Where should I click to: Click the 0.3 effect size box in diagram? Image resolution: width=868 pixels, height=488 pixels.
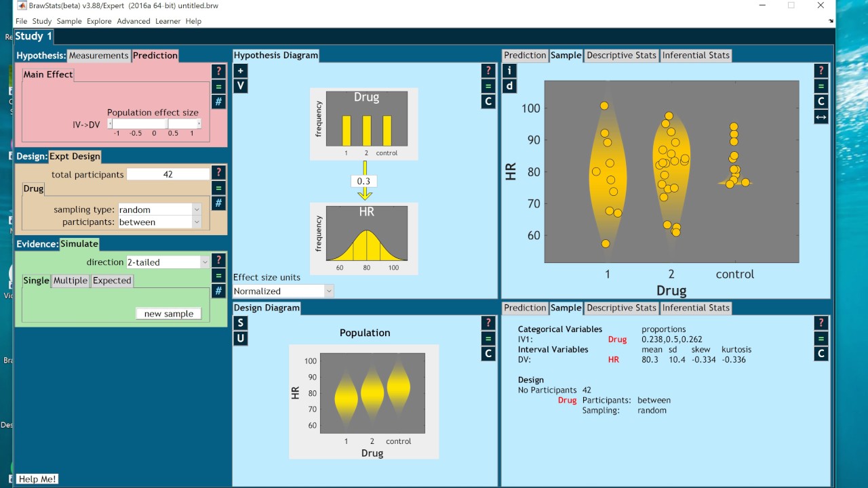pyautogui.click(x=364, y=181)
